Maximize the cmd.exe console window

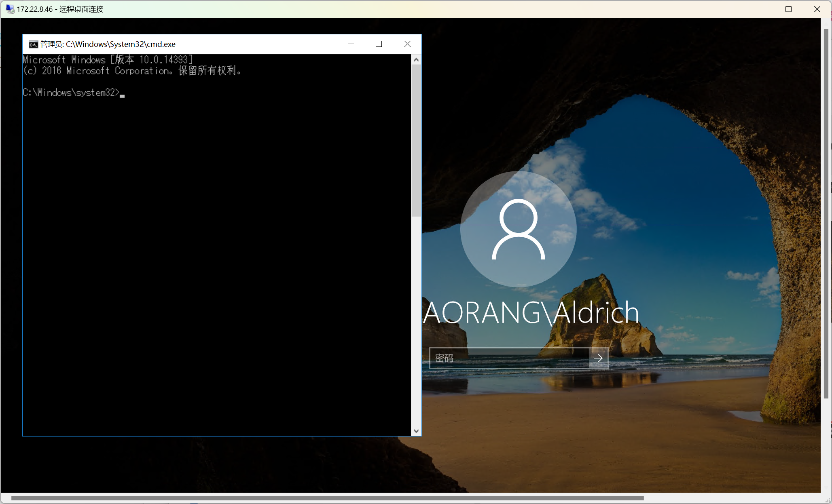tap(379, 44)
